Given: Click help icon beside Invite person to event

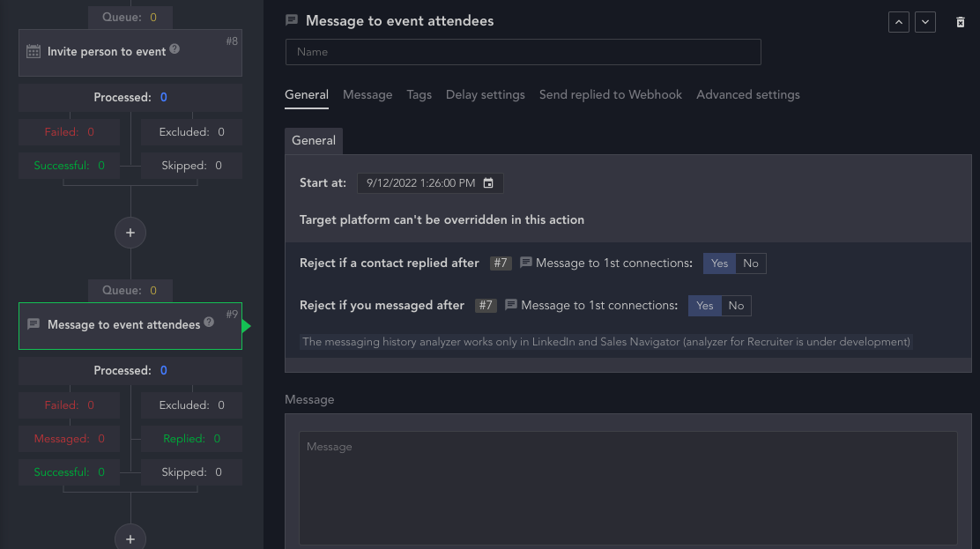Looking at the screenshot, I should [x=174, y=48].
